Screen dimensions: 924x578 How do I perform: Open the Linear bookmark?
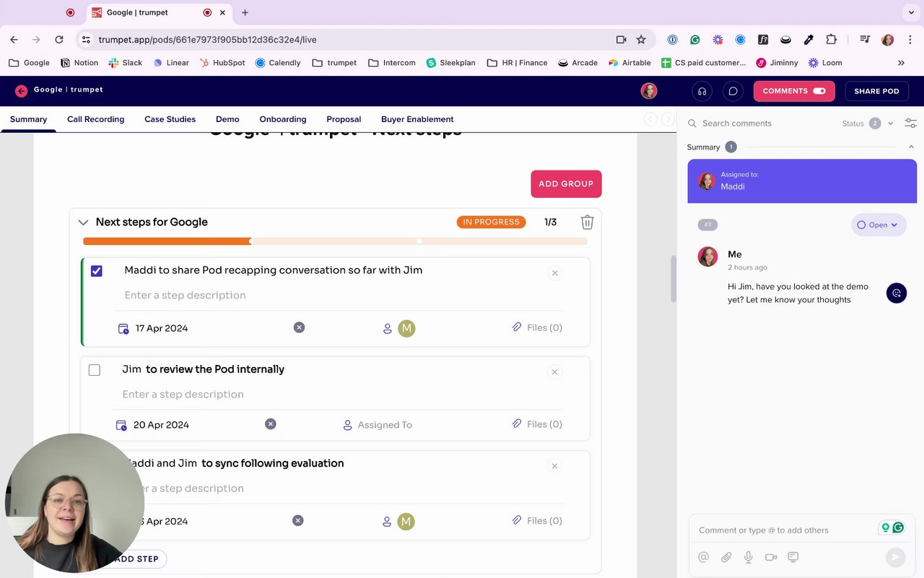click(171, 63)
